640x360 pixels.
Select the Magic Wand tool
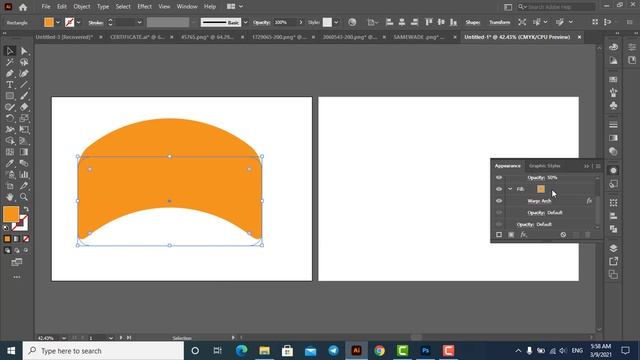tap(10, 62)
